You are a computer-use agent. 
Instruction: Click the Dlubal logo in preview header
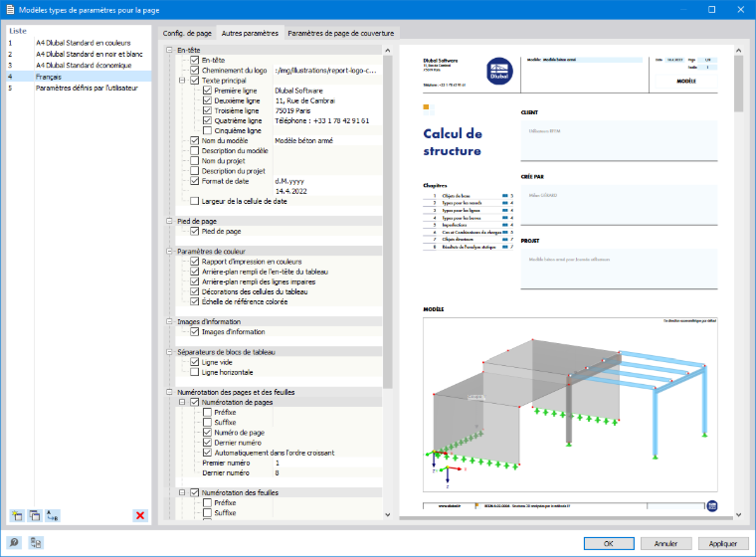tap(499, 72)
